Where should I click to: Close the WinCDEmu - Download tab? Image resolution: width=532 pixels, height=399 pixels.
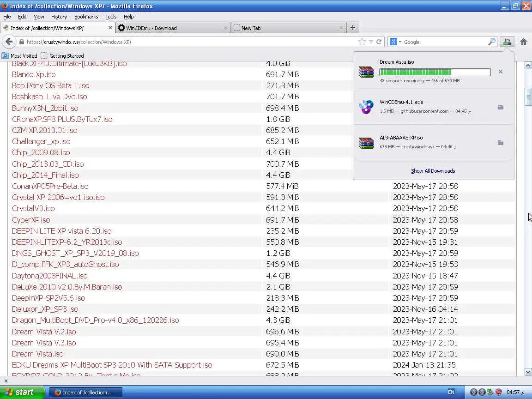226,28
